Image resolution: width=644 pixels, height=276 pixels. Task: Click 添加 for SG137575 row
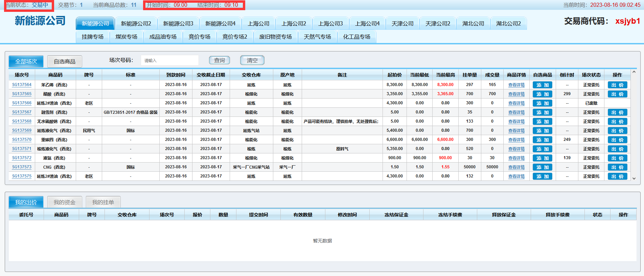pos(543,176)
